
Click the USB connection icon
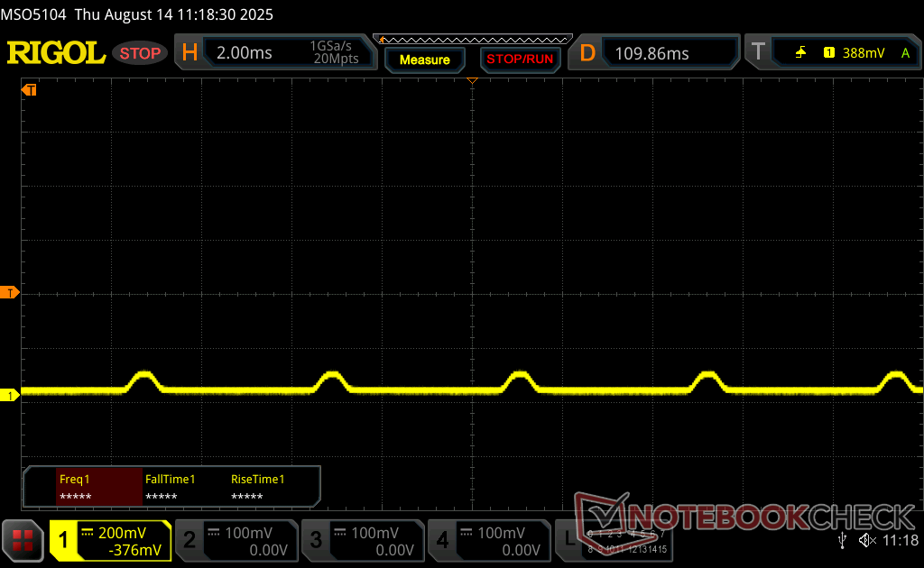coord(842,540)
